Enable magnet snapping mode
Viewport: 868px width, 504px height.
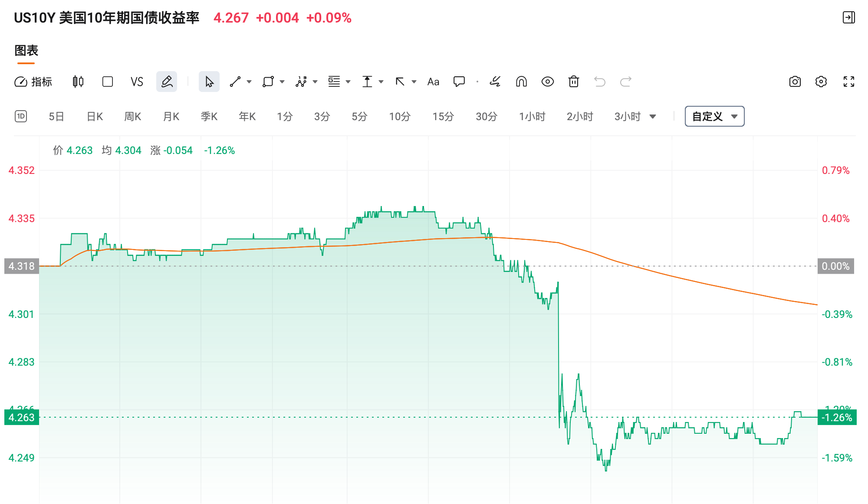(x=521, y=82)
